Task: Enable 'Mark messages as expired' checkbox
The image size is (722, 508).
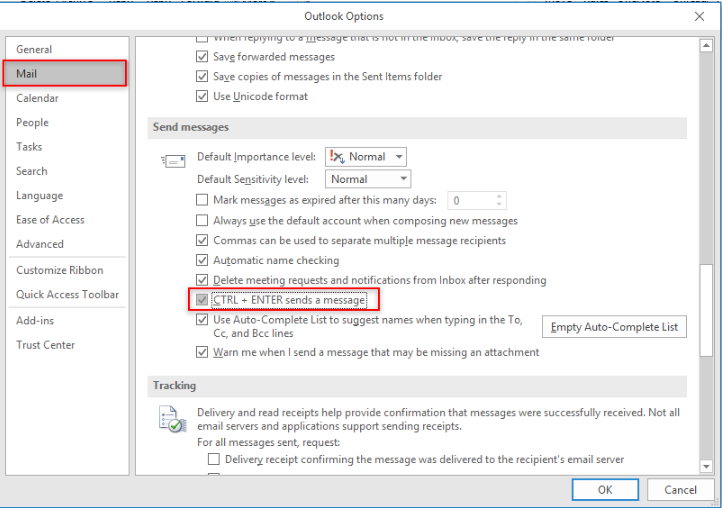Action: [203, 200]
